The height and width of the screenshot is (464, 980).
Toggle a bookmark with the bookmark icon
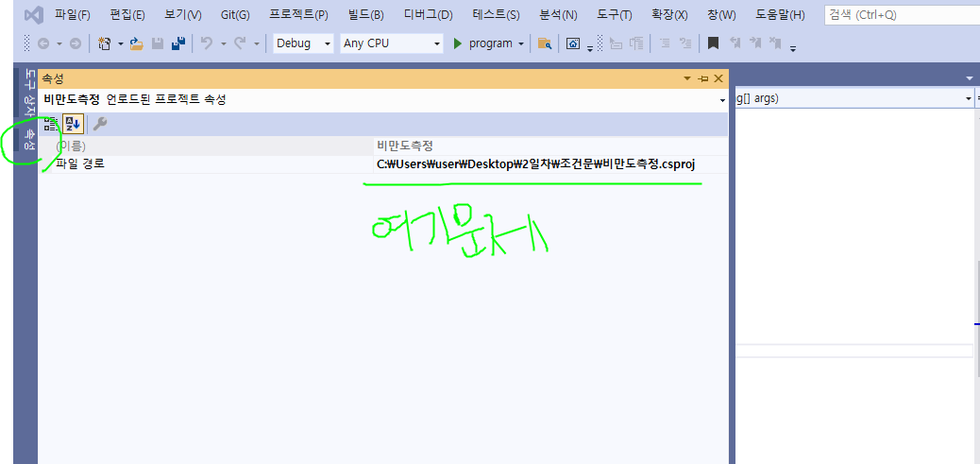(x=713, y=43)
